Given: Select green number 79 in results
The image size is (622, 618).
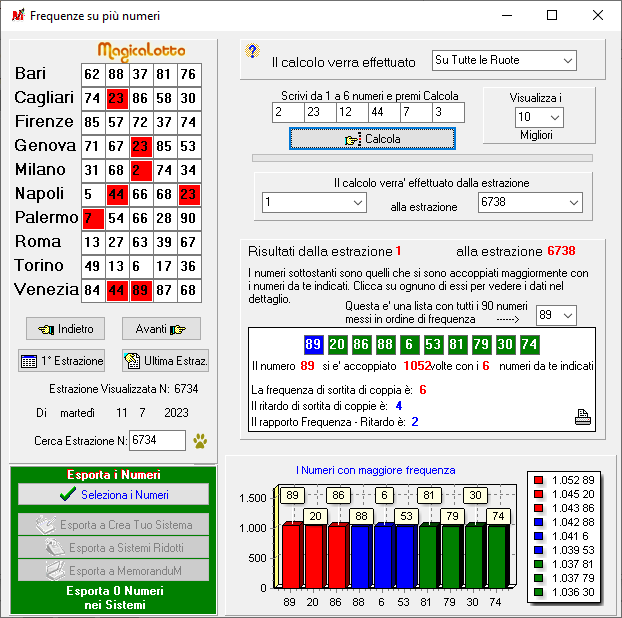Looking at the screenshot, I should point(481,344).
